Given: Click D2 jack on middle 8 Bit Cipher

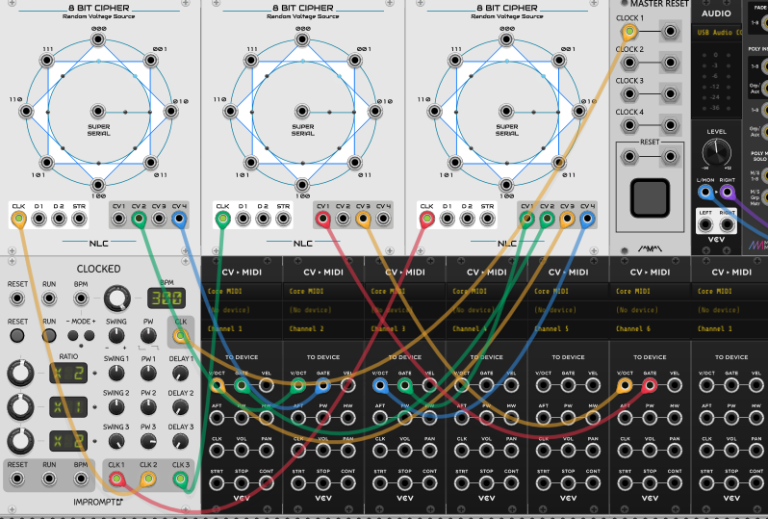Looking at the screenshot, I should coord(263,218).
